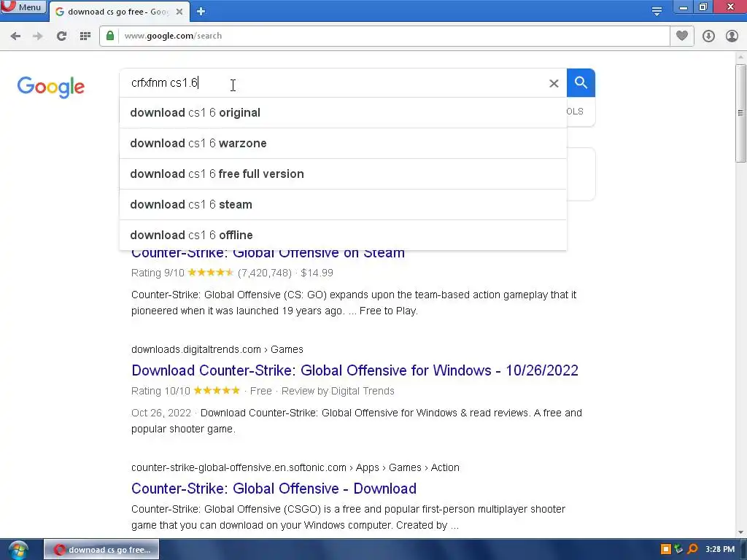Open a new tab with the plus icon
747x560 pixels.
tap(201, 12)
